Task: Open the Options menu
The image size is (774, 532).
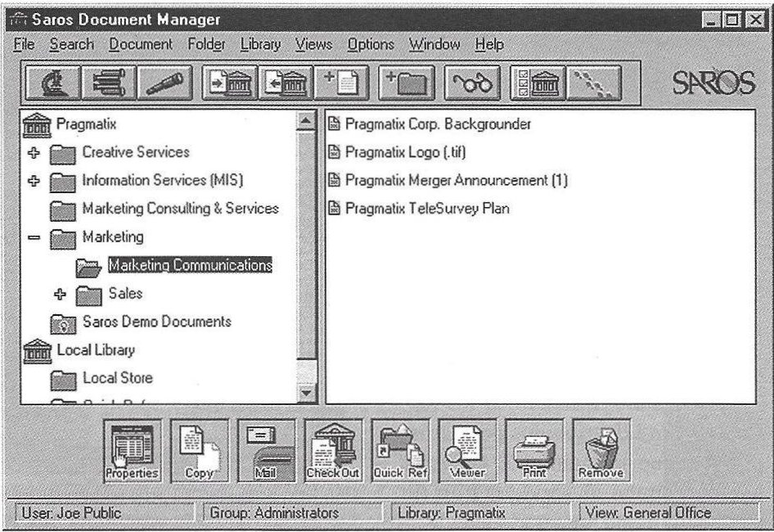Action: (x=371, y=44)
